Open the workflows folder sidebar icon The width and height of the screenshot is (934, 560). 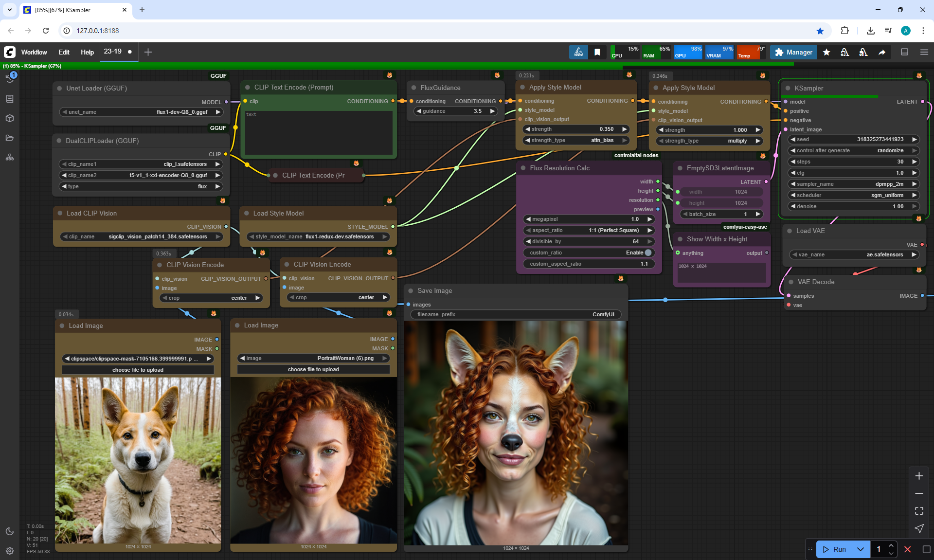pos(10,138)
